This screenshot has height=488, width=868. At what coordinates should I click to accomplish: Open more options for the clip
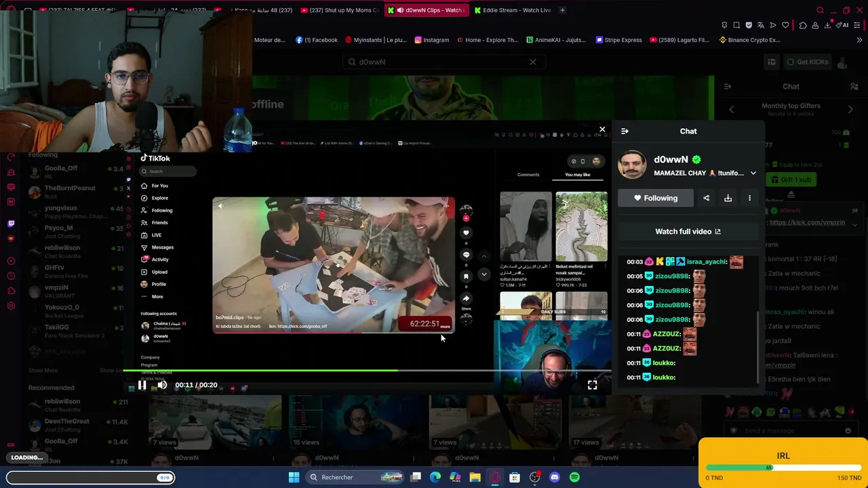(x=749, y=198)
